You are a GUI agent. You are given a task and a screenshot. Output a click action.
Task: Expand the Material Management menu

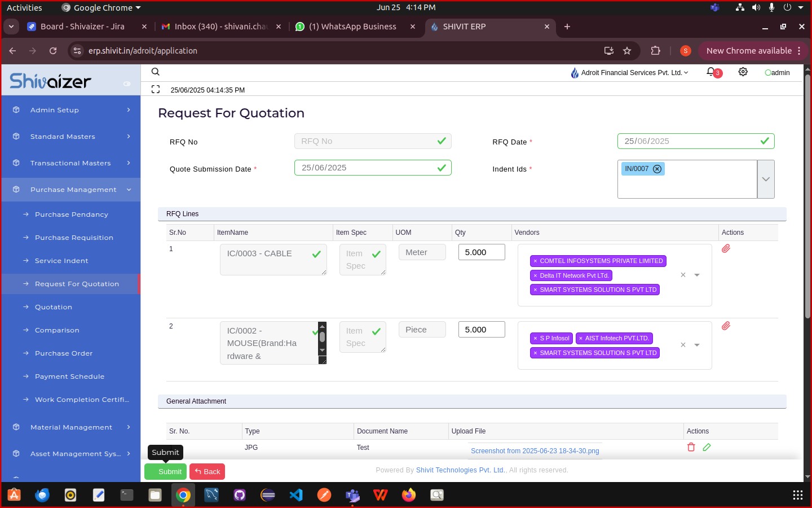(x=71, y=427)
